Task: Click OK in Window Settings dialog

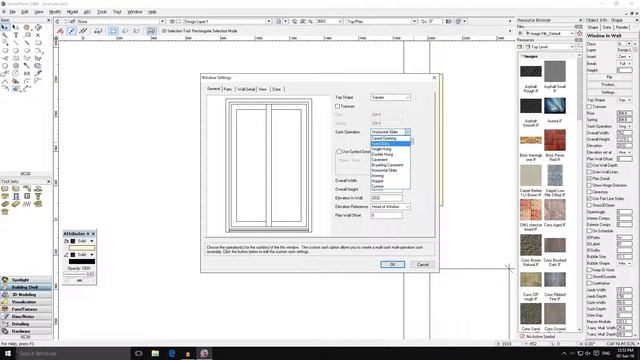Action: [x=392, y=264]
